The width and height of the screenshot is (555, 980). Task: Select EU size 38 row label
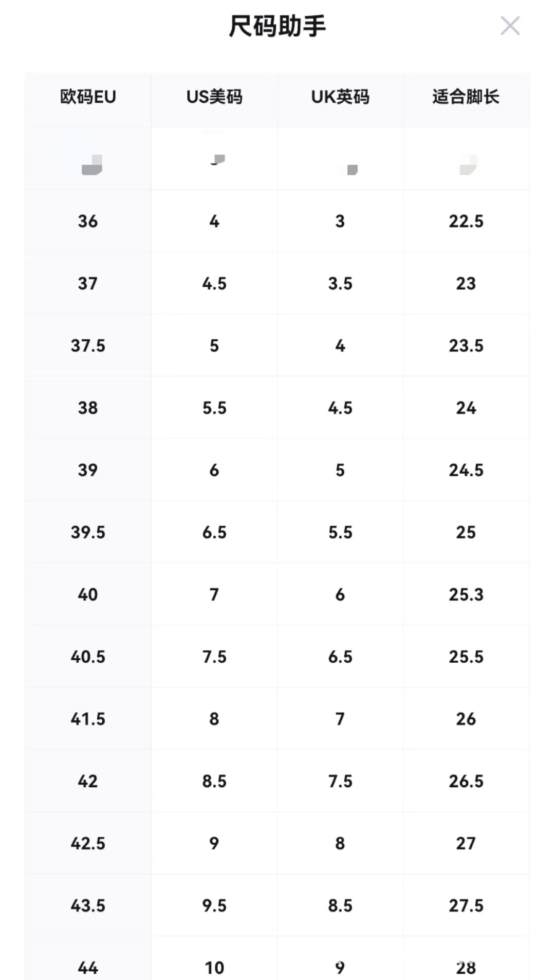tap(88, 408)
